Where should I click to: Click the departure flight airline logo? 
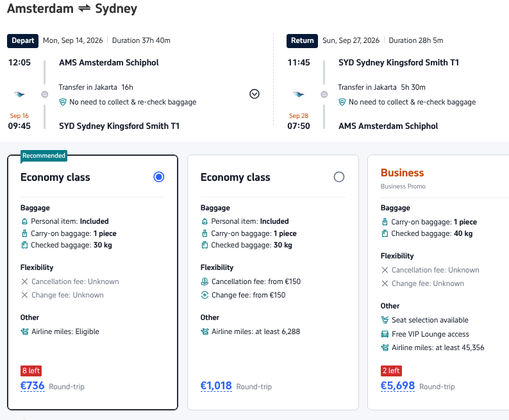pyautogui.click(x=19, y=94)
